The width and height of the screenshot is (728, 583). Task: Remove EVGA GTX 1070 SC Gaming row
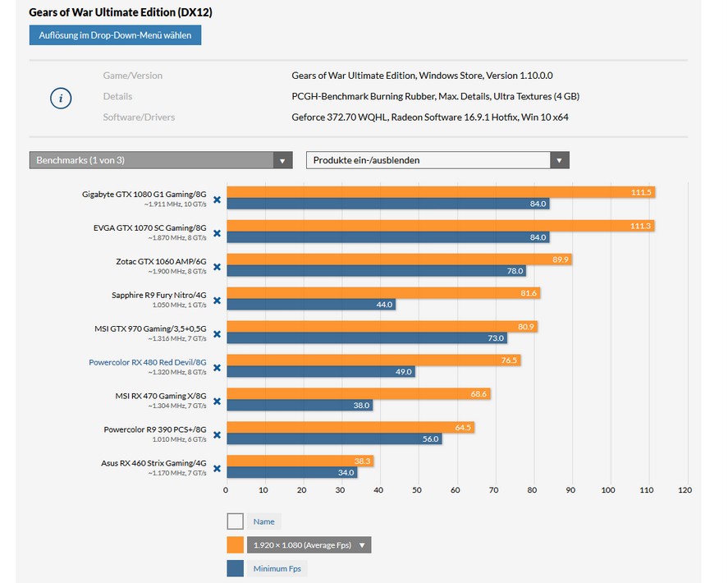(x=217, y=233)
